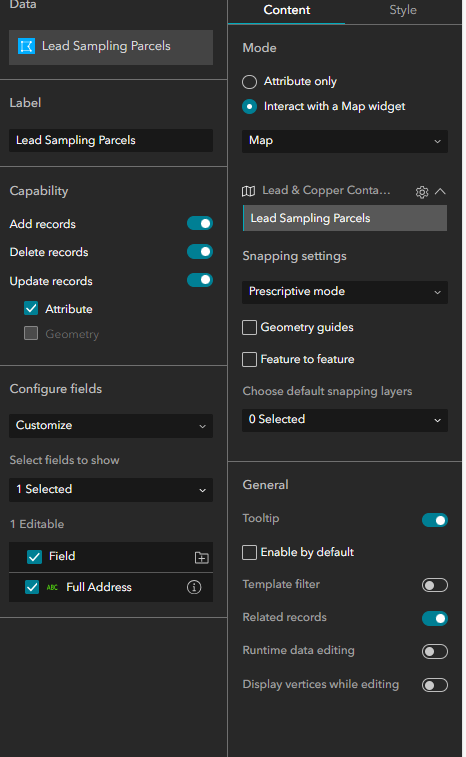The height and width of the screenshot is (757, 466).
Task: Show info icon for Full Address field
Action: click(x=194, y=587)
